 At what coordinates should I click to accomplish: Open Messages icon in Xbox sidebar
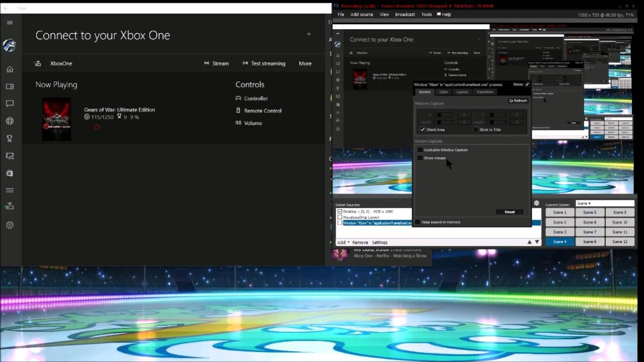[10, 104]
